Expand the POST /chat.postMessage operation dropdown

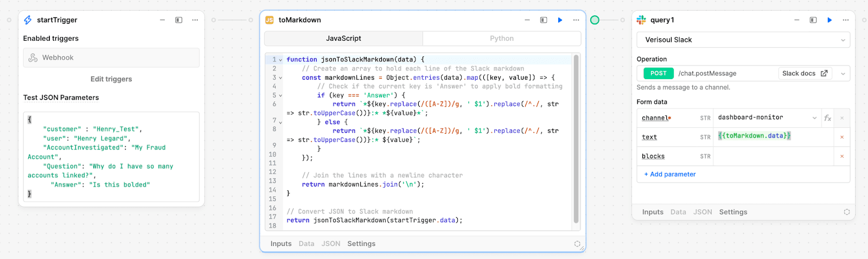[843, 74]
